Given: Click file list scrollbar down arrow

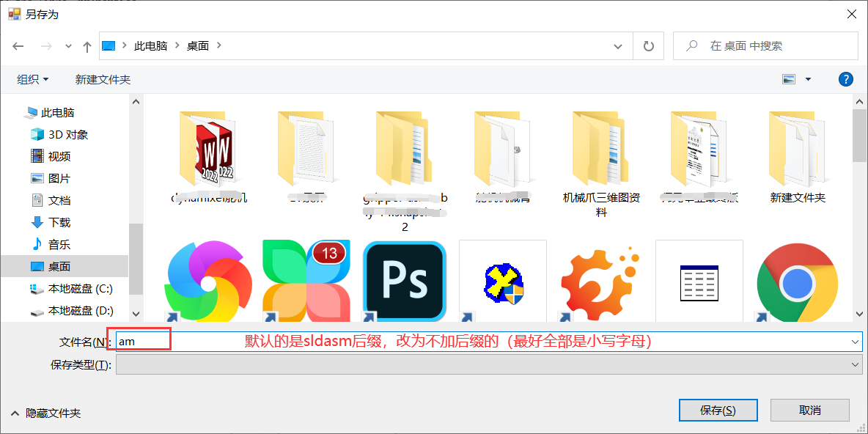Looking at the screenshot, I should (858, 313).
